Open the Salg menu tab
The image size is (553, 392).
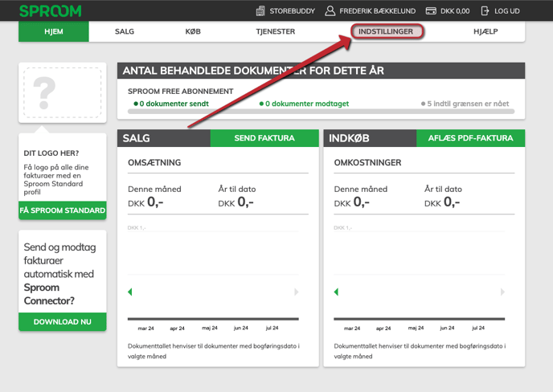click(x=125, y=31)
